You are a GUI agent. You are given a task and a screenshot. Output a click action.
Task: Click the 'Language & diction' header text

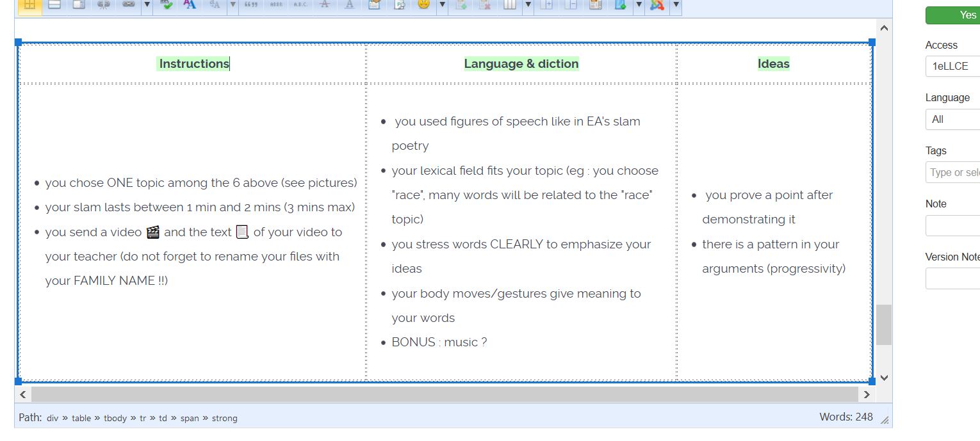pyautogui.click(x=521, y=63)
